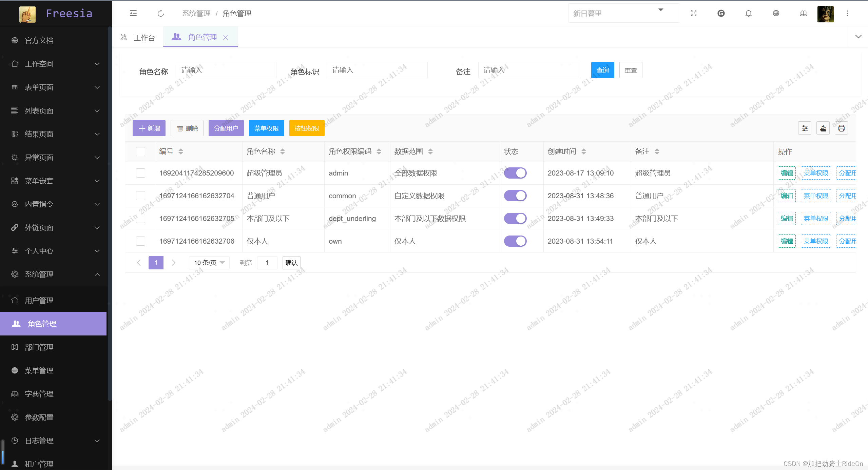Screen dimensions: 868x470
Task: Check the 超级管理员 row checkbox
Action: pyautogui.click(x=140, y=173)
